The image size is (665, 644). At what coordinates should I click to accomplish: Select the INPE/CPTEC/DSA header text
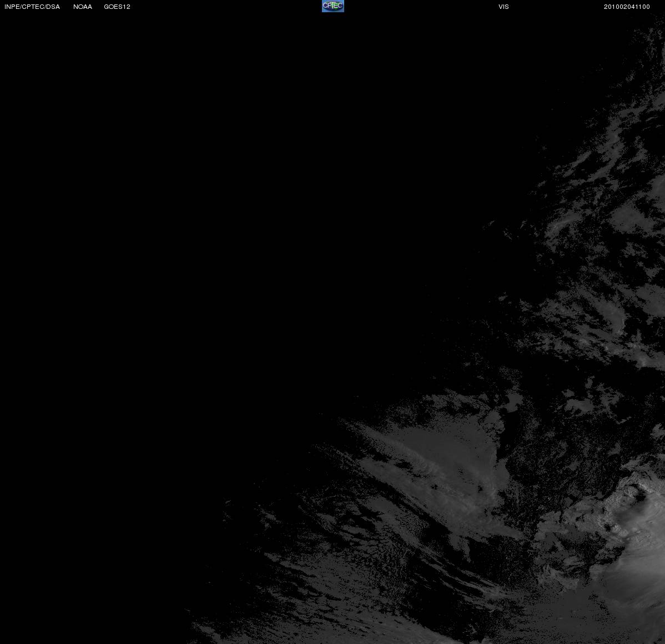(x=32, y=7)
